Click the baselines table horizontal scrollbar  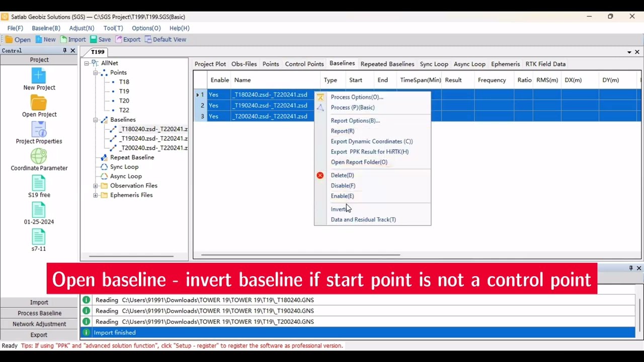pyautogui.click(x=301, y=255)
